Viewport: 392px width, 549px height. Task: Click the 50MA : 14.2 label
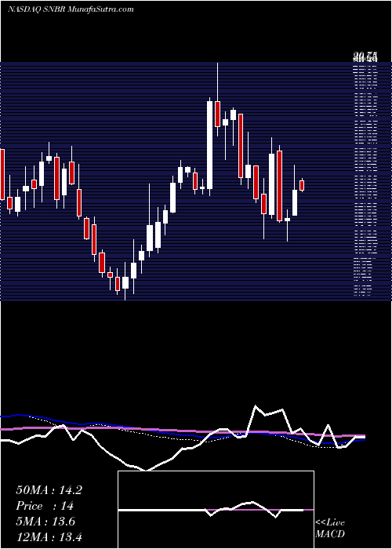[x=49, y=490]
